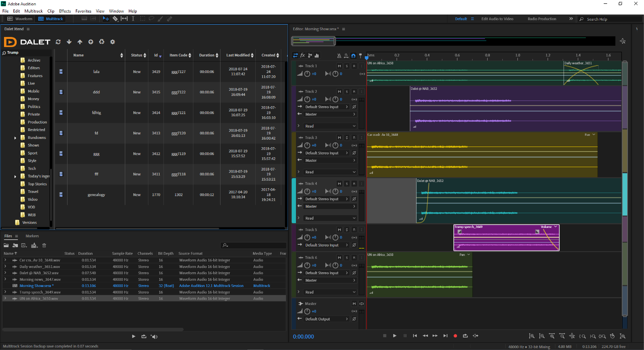Screen dimensions: 644x350
Task: Switch to the Markers tab
Action: (x=32, y=236)
